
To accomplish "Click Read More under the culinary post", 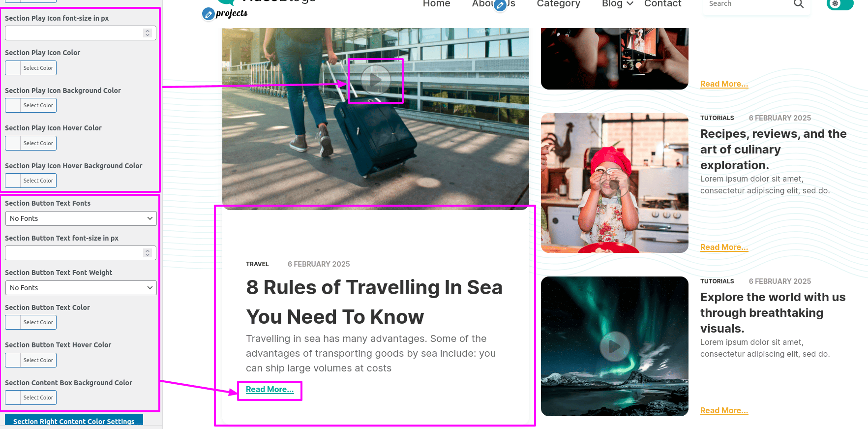I will (x=724, y=247).
